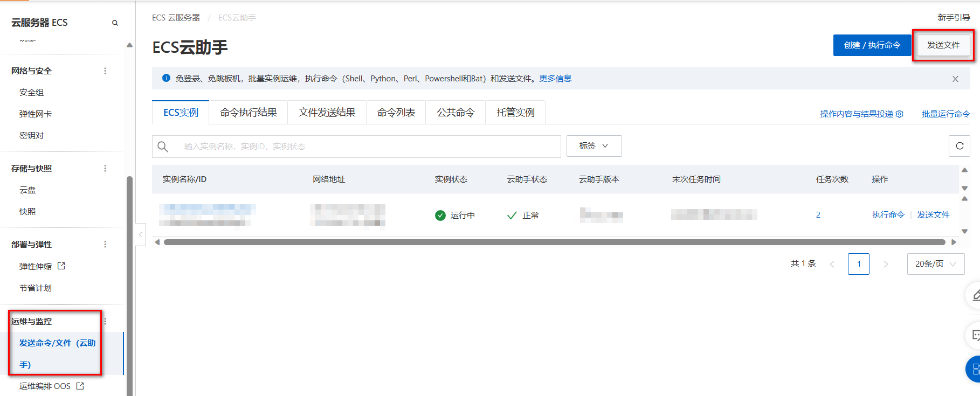
Task: Open 弹性网卡 in sidebar
Action: point(36,114)
